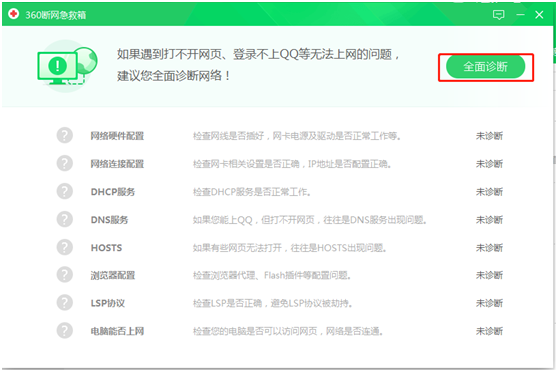
Task: Click 未诊断 status in the 电脑能否上网 row
Action: point(489,331)
